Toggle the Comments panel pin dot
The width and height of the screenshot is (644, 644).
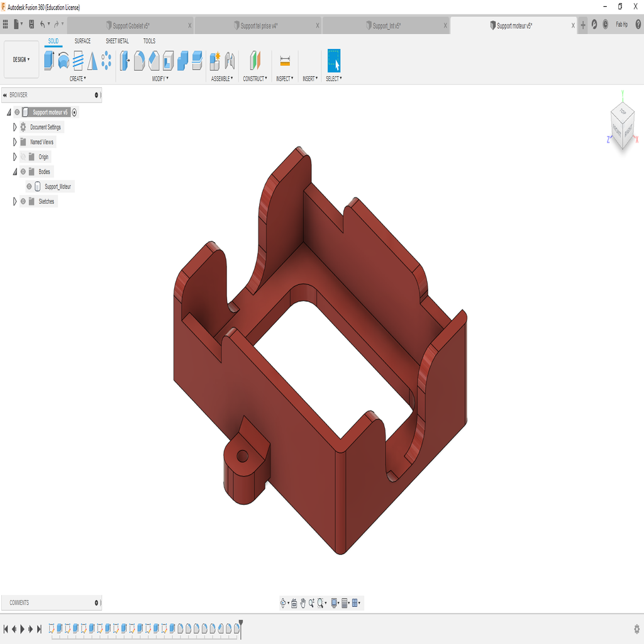pyautogui.click(x=96, y=602)
